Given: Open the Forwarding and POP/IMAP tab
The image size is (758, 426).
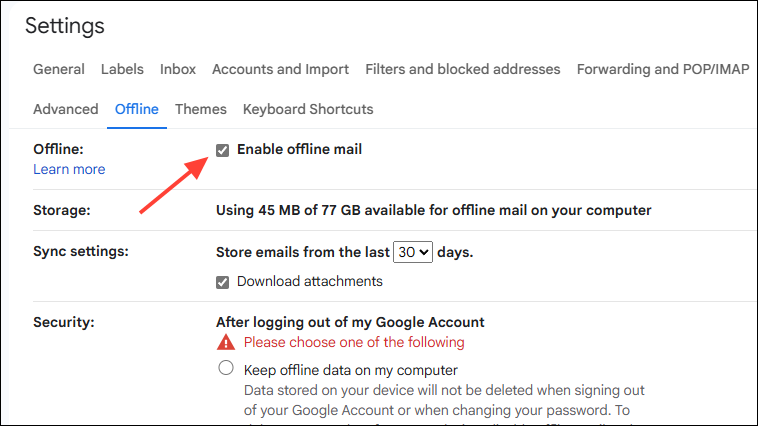Looking at the screenshot, I should 663,69.
